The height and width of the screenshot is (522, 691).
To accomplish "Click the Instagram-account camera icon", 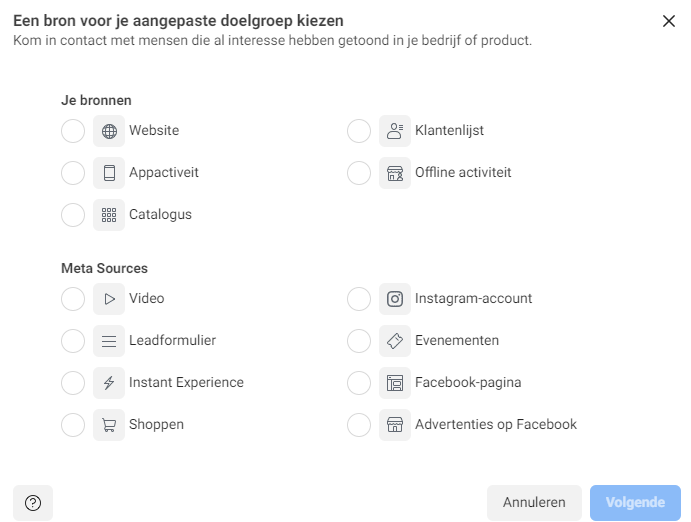I will coord(395,299).
